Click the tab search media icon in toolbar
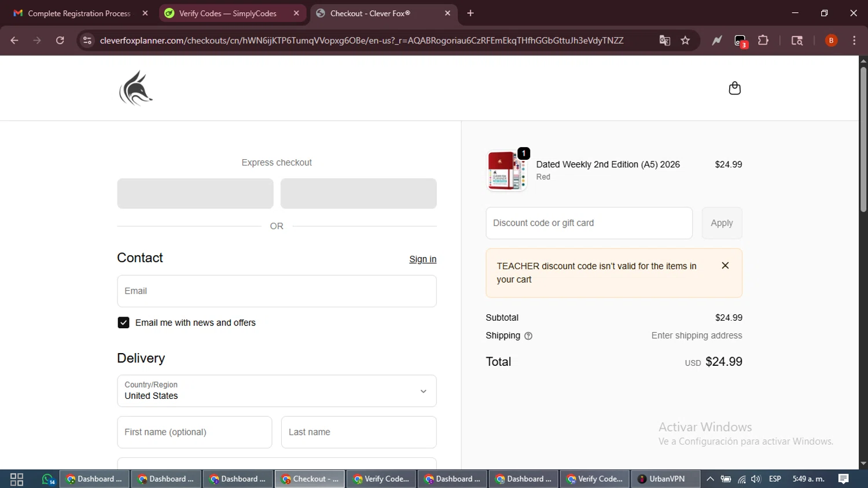This screenshot has width=868, height=488. 797,41
